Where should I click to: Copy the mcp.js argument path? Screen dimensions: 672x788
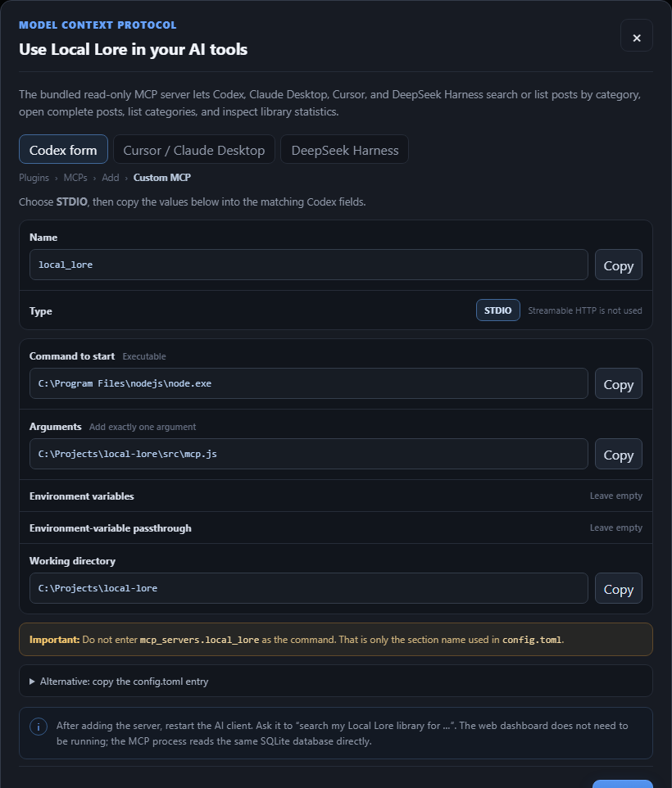[618, 454]
